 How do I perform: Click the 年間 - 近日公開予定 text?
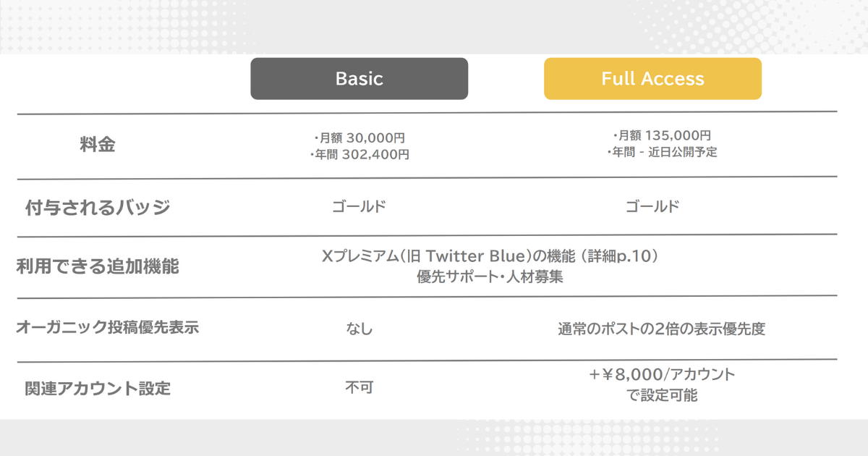pyautogui.click(x=661, y=152)
